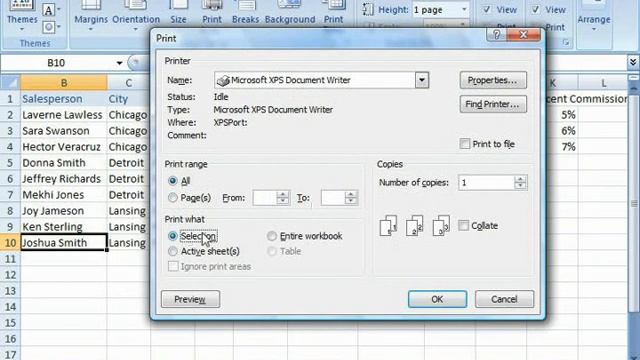Click inside the To page field
The height and width of the screenshot is (360, 640).
coord(333,198)
